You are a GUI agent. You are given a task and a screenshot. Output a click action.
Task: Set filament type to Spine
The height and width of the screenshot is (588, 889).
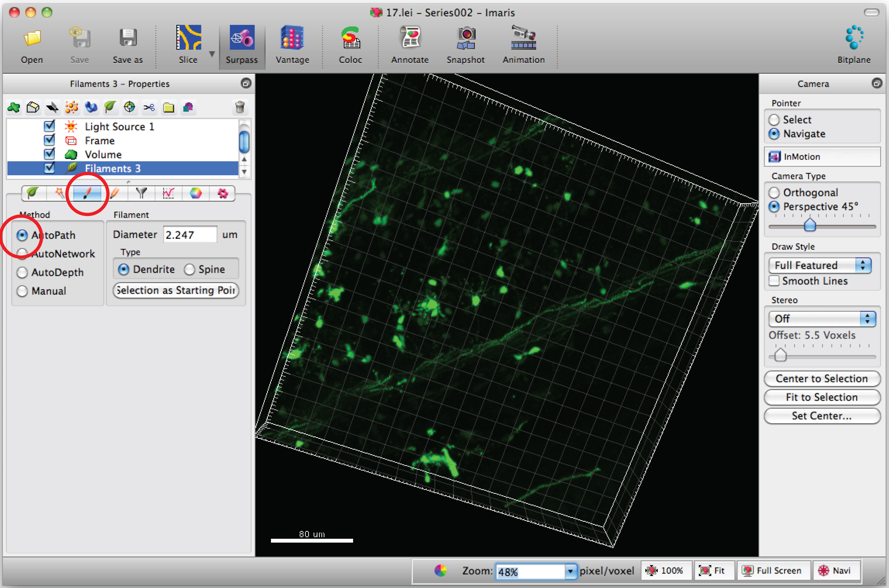tap(190, 269)
